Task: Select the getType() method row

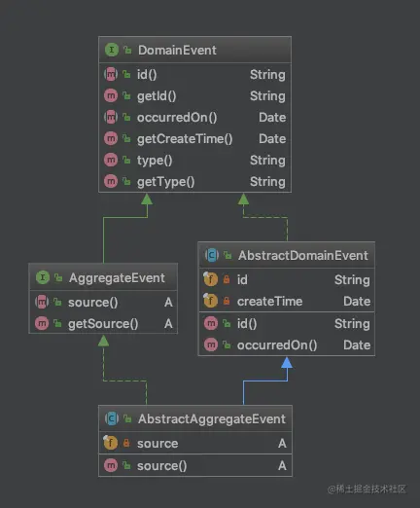Action: (194, 181)
